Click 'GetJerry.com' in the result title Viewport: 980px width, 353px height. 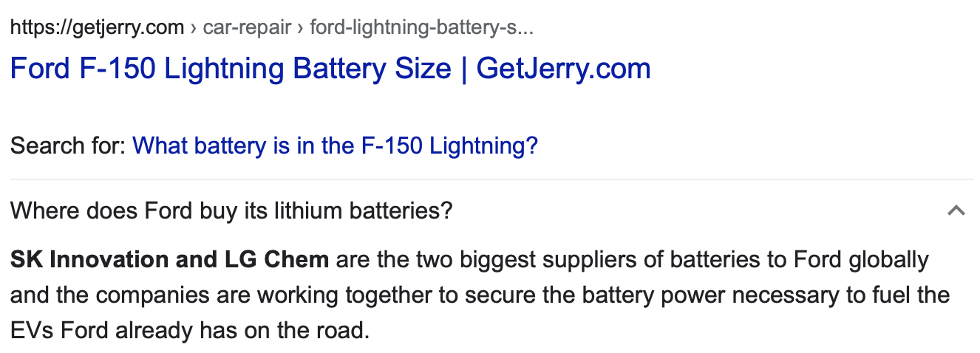pos(563,69)
